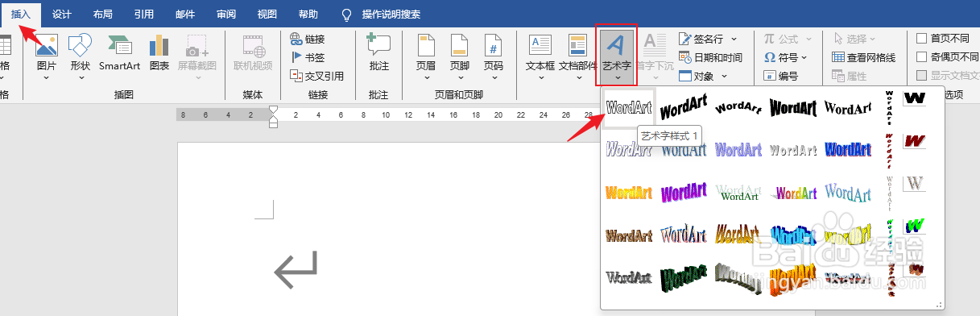Enable 首页不同 checkbox
This screenshot has height=316, width=980.
[922, 38]
